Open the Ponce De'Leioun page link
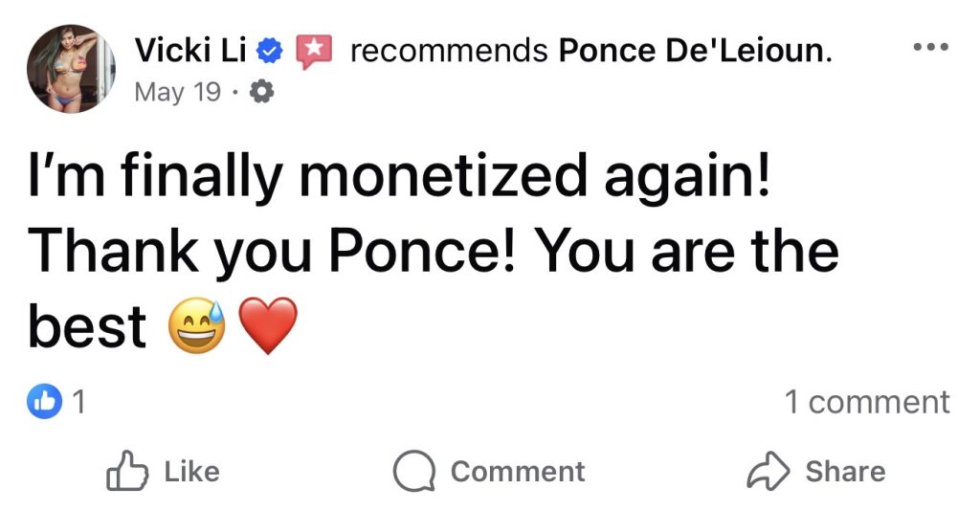The height and width of the screenshot is (511, 980). [694, 52]
